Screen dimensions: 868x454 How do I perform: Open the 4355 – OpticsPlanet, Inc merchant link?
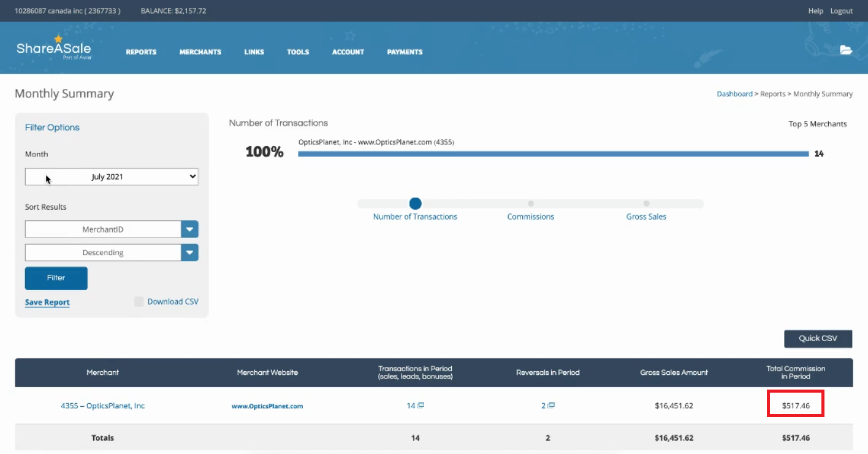point(103,406)
